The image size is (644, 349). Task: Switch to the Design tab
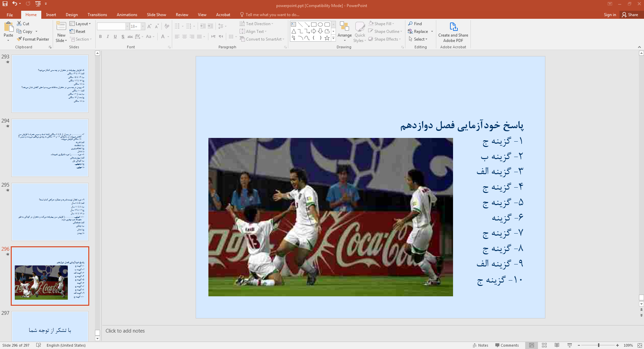(x=71, y=15)
